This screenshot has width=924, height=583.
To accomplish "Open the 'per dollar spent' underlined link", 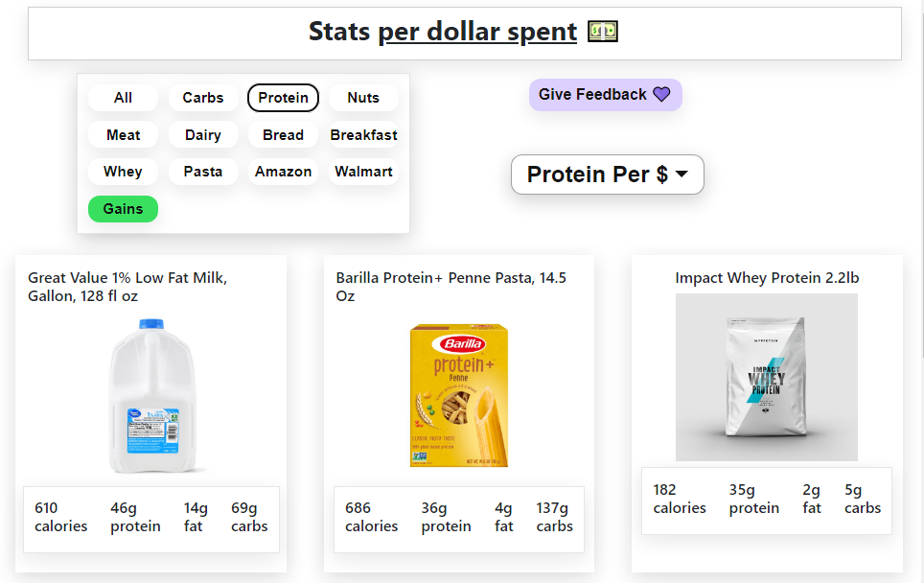I will point(477,32).
